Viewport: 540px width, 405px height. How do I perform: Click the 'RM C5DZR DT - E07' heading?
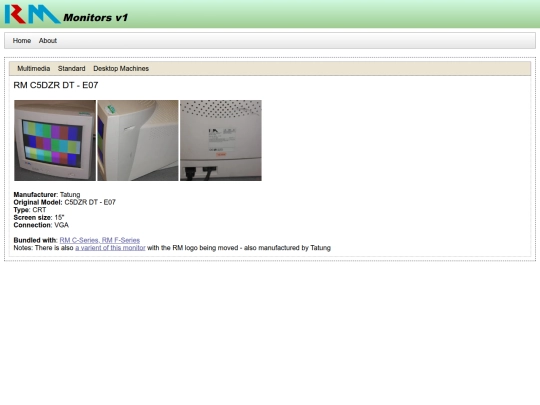click(56, 85)
